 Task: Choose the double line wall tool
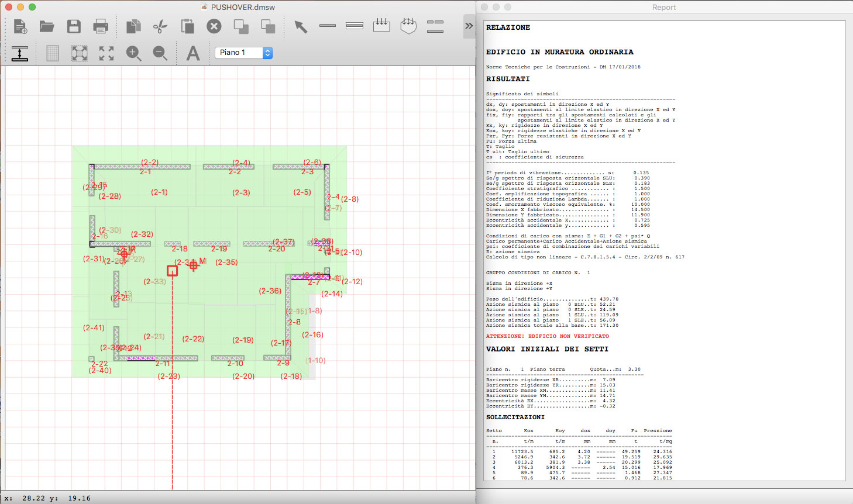pyautogui.click(x=355, y=26)
